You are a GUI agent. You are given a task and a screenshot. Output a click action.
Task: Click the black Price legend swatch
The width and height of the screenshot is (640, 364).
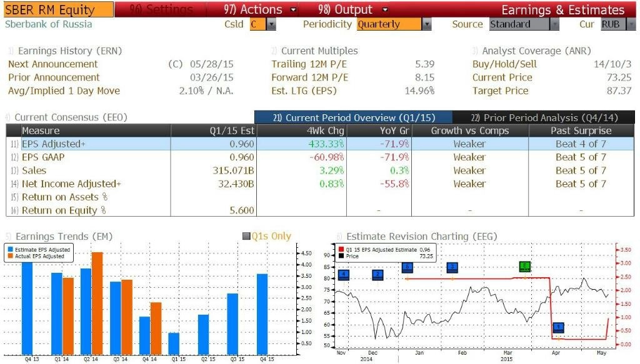click(341, 256)
